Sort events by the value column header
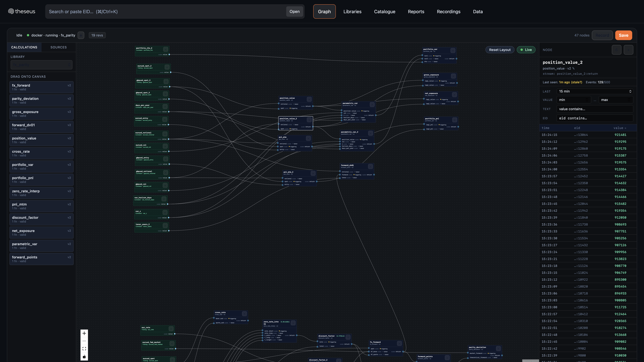 620,128
